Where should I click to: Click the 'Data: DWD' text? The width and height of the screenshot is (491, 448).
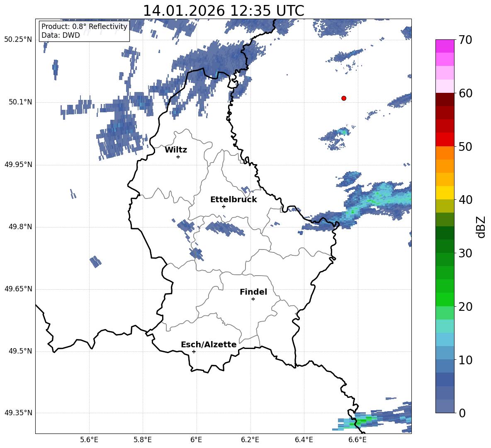pos(61,35)
